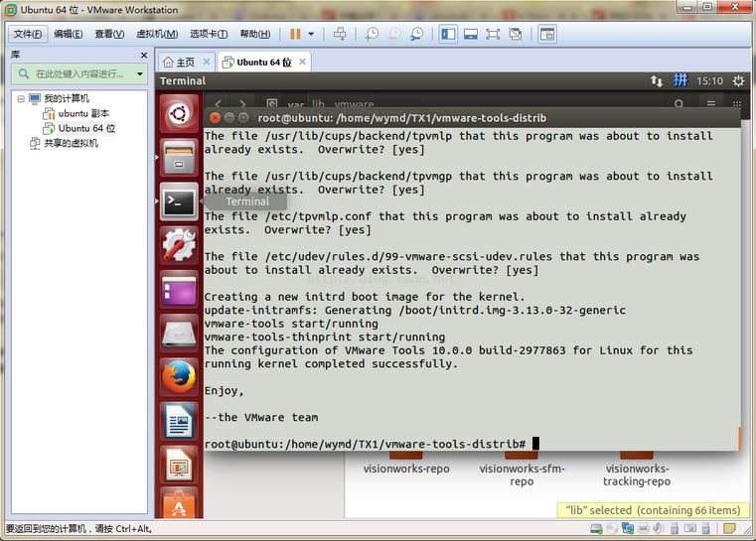This screenshot has width=756, height=541.
Task: Open the snapshot manager icon
Action: coord(416,34)
